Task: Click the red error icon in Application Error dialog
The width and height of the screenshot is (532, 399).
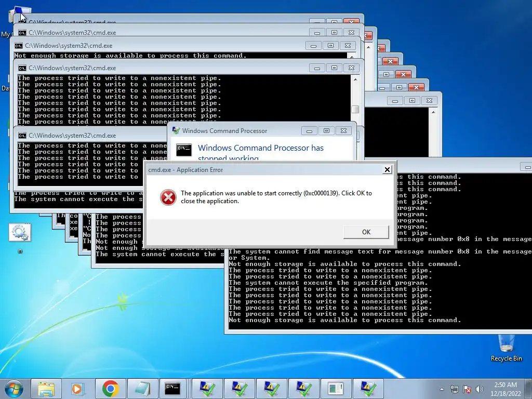Action: (168, 197)
